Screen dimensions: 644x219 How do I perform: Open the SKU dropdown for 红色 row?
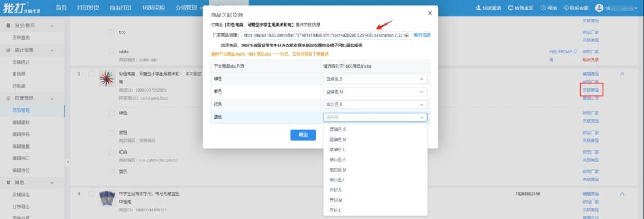375,105
